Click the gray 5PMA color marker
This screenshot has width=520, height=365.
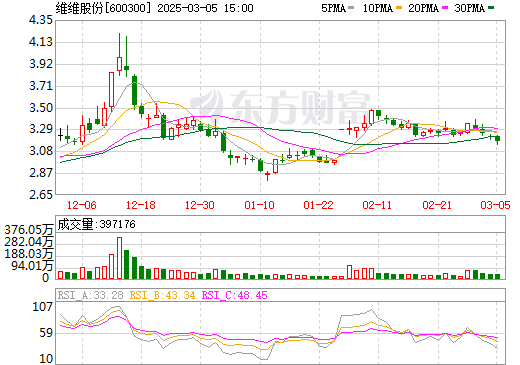351,8
